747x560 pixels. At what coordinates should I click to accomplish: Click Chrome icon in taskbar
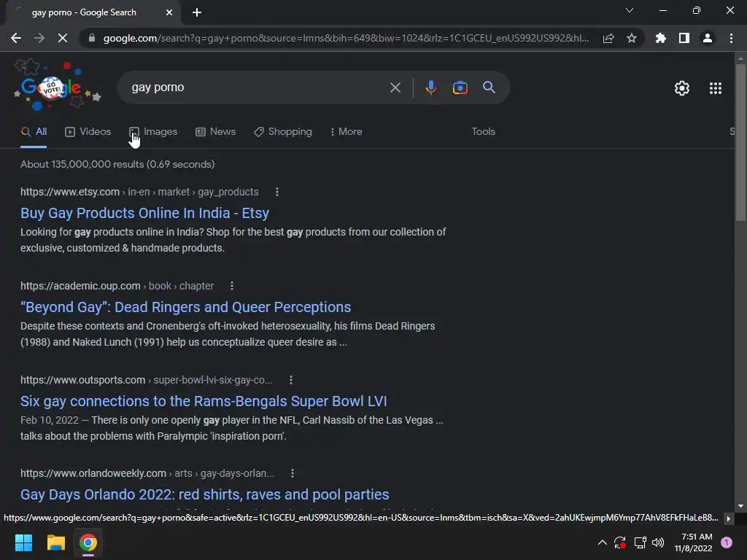click(x=88, y=542)
